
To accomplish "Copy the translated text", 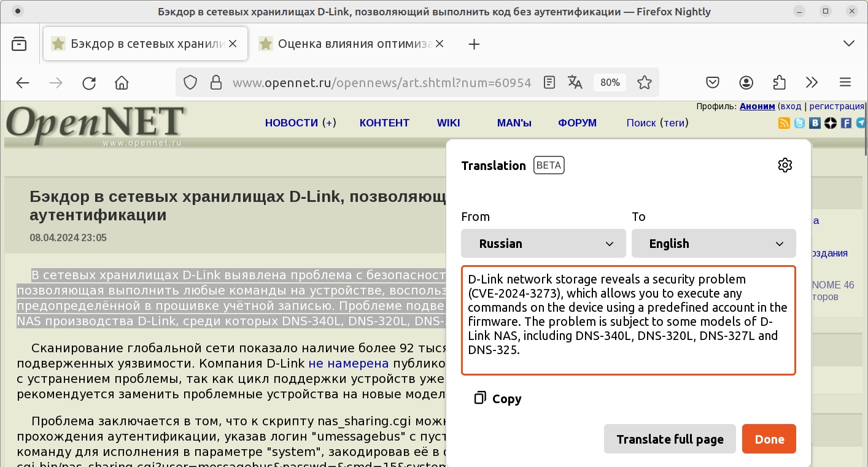I will (x=498, y=399).
